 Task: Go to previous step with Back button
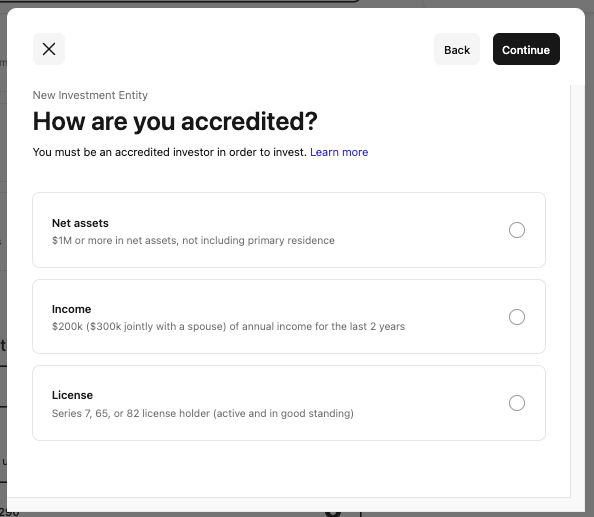tap(457, 49)
